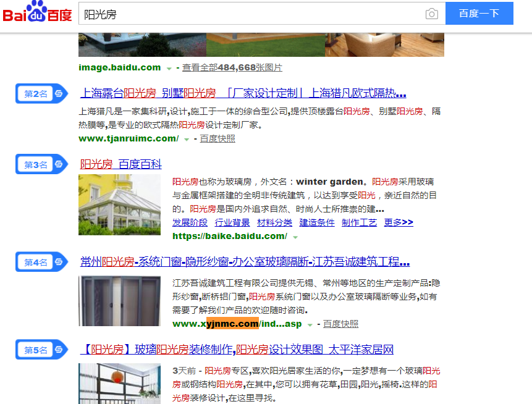Click the www.tjanruimc.com/ green URL
Image resolution: width=532 pixels, height=404 pixels.
click(129, 138)
